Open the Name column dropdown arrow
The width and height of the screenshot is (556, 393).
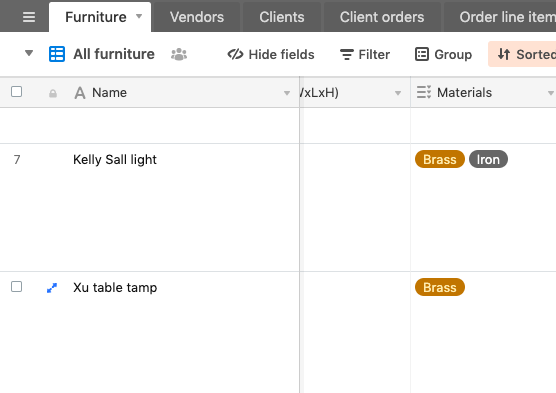click(287, 93)
